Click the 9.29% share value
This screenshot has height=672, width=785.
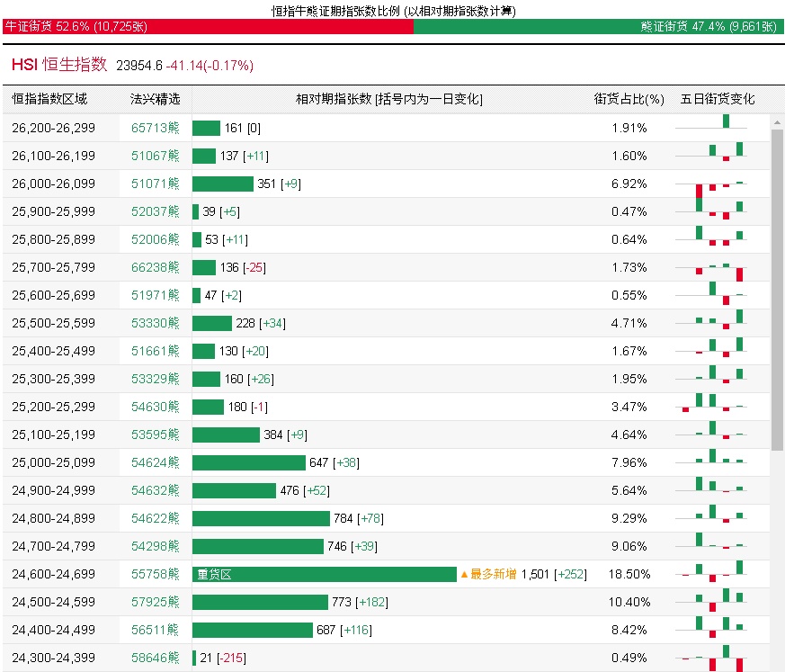[629, 518]
